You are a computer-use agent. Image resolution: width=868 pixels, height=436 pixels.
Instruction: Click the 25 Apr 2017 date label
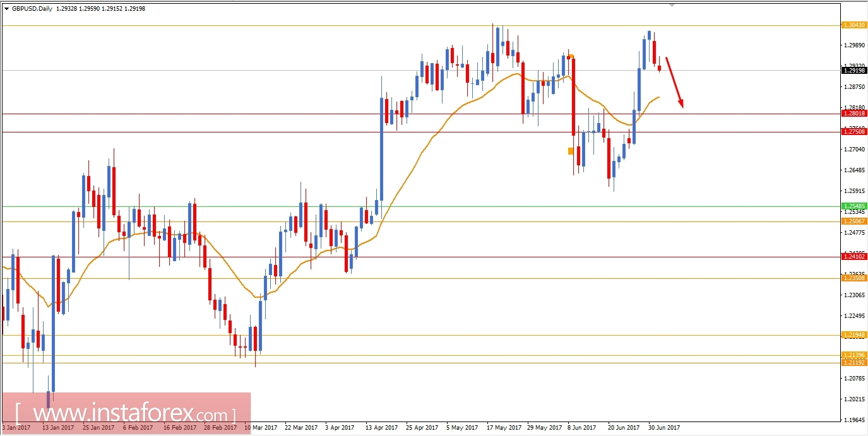[423, 428]
